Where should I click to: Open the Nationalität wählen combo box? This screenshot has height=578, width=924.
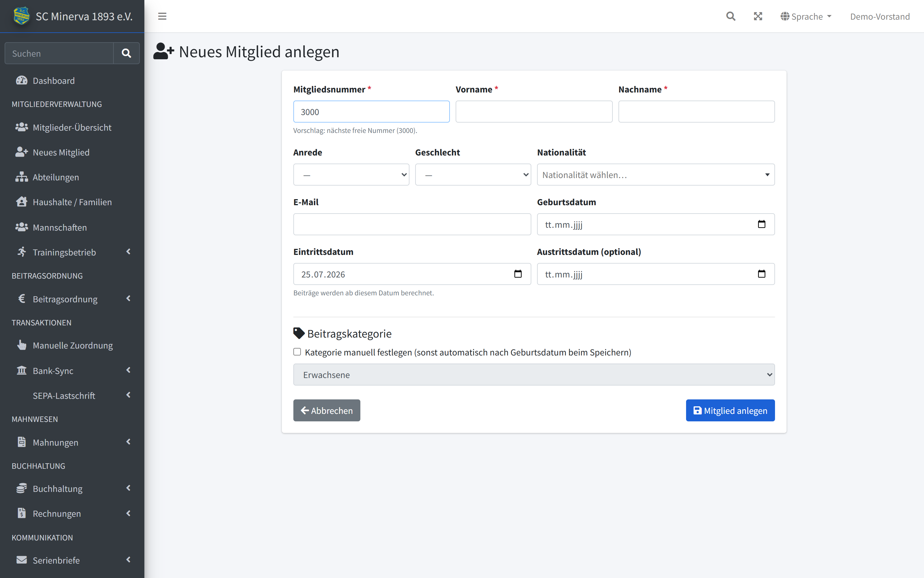(655, 175)
